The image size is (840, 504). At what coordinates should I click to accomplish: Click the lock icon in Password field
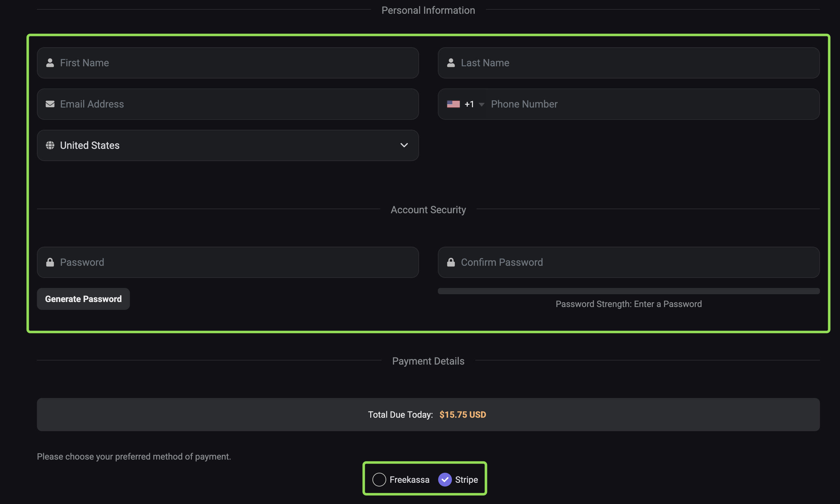(x=50, y=262)
